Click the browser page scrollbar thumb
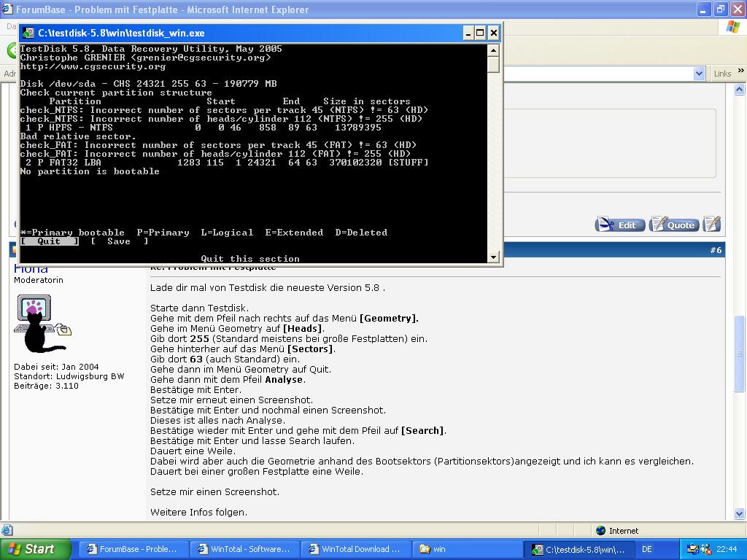Image resolution: width=747 pixels, height=560 pixels. tap(740, 354)
